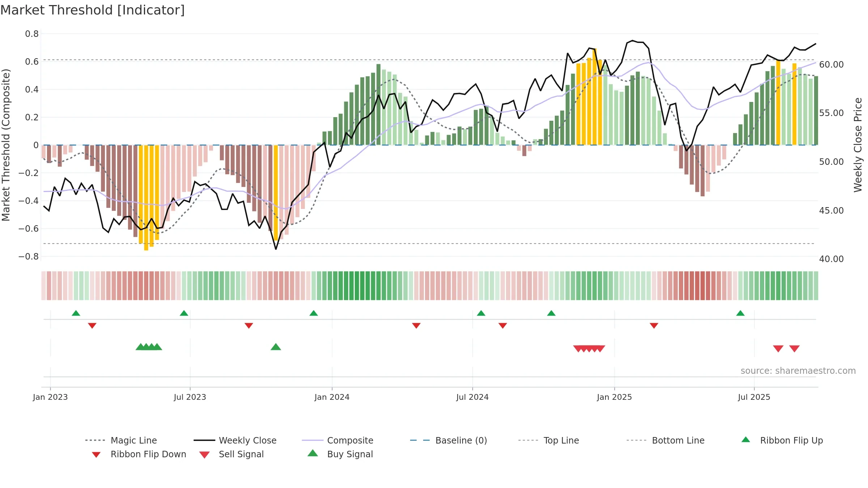Click the single buy signal marker in late 2023
Viewport: 868px width, 488px height.
tap(276, 347)
